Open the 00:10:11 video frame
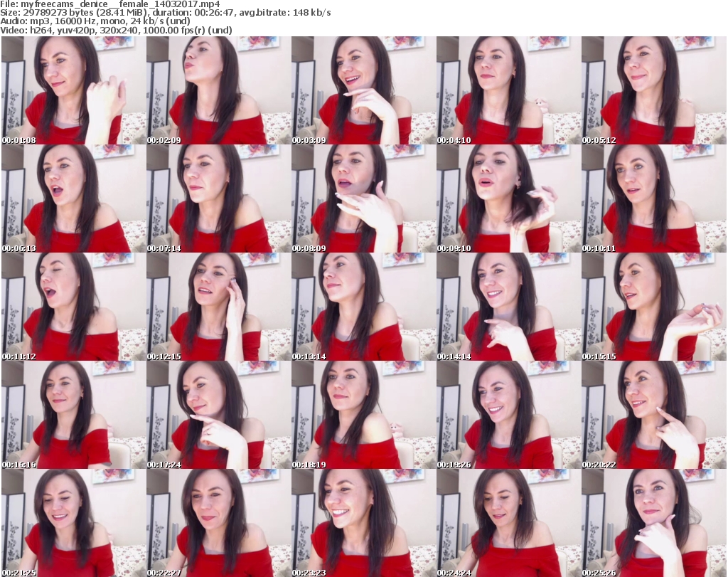The width and height of the screenshot is (728, 577). click(654, 198)
